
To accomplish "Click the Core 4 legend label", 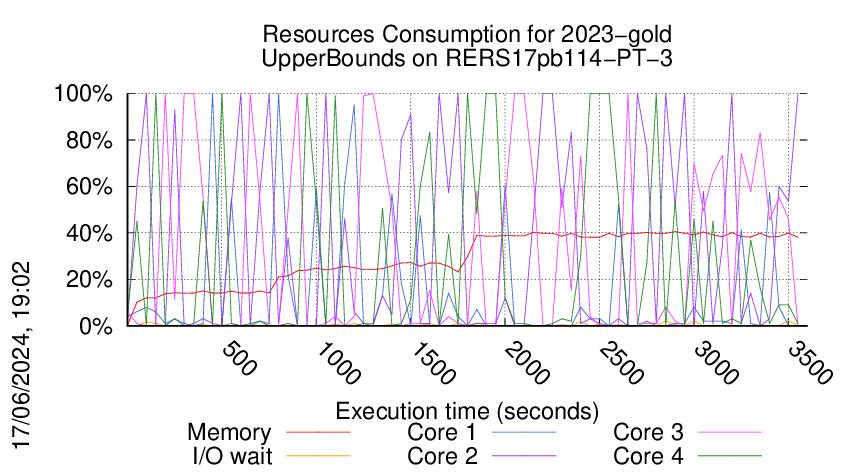I will tap(648, 456).
